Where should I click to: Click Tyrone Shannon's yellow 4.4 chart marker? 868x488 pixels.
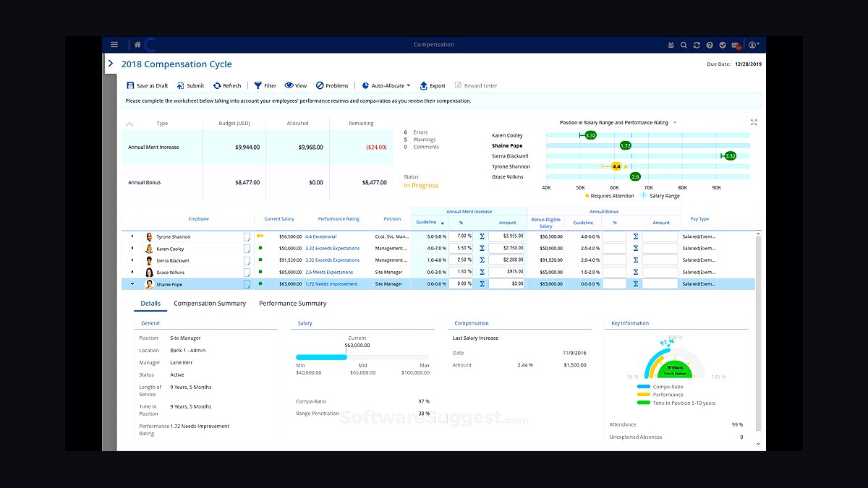point(616,166)
